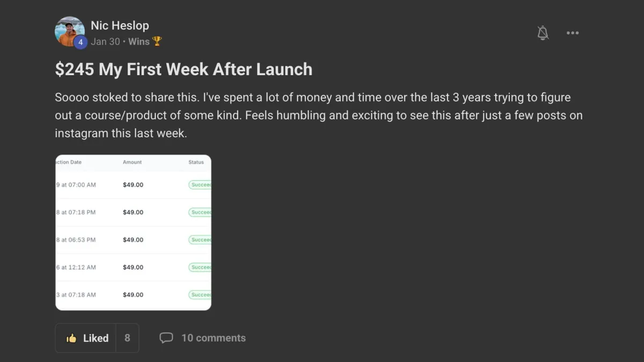Click the Jan 30 post date

click(105, 41)
